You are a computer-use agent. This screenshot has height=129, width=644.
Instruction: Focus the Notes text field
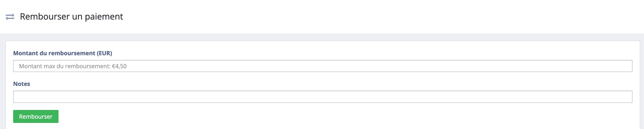point(323,97)
